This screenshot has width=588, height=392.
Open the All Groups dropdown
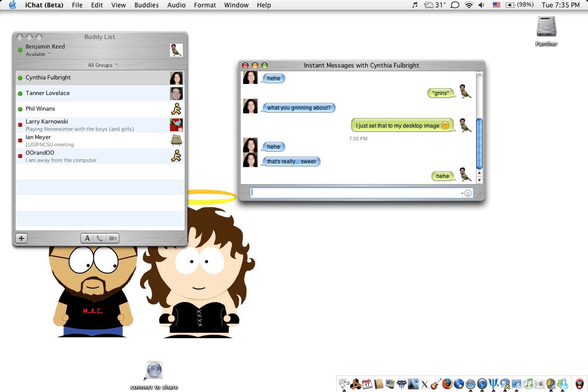coord(103,65)
